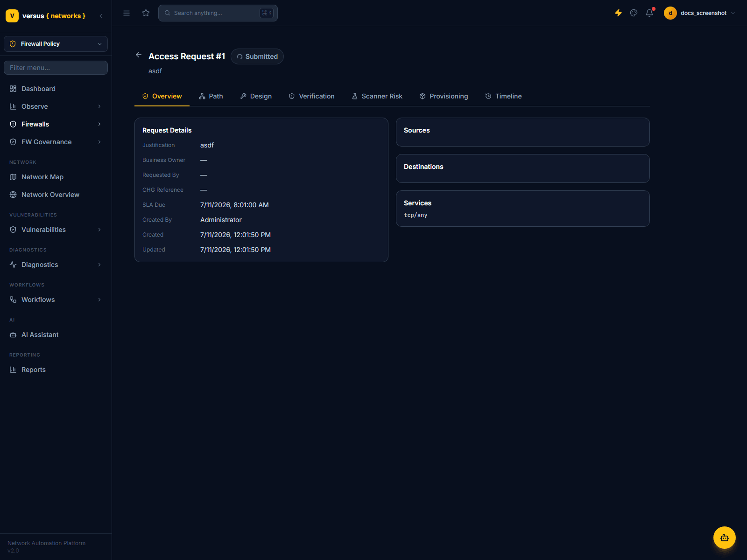
Task: Open the lightning bolt quick actions
Action: pos(618,13)
